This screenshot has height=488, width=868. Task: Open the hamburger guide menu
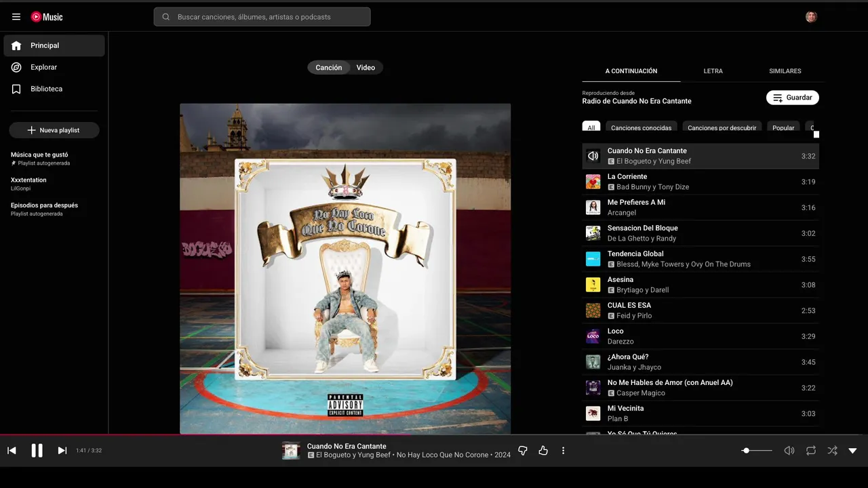(16, 17)
